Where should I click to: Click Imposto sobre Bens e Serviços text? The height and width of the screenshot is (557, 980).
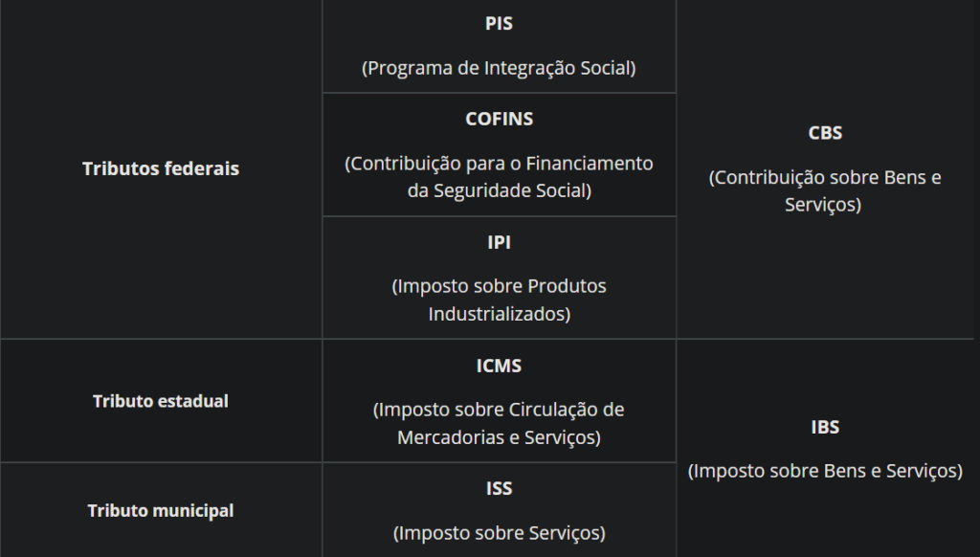825,472
